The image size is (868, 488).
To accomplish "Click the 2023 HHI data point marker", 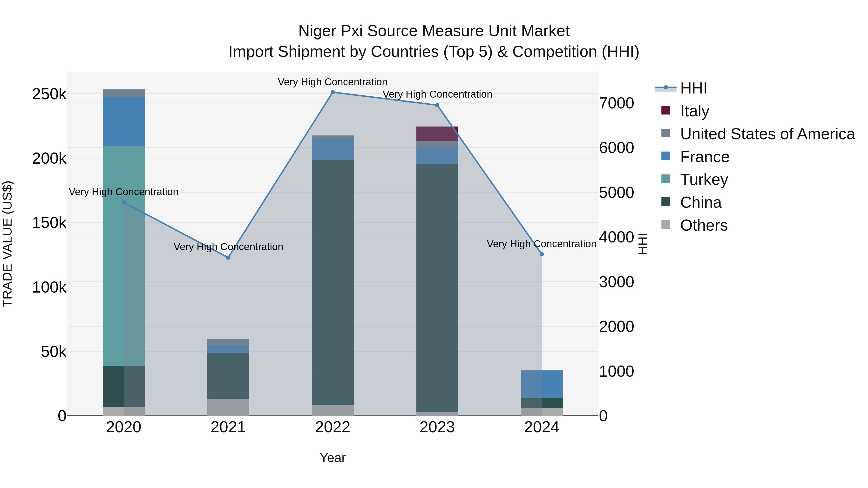I will point(437,105).
